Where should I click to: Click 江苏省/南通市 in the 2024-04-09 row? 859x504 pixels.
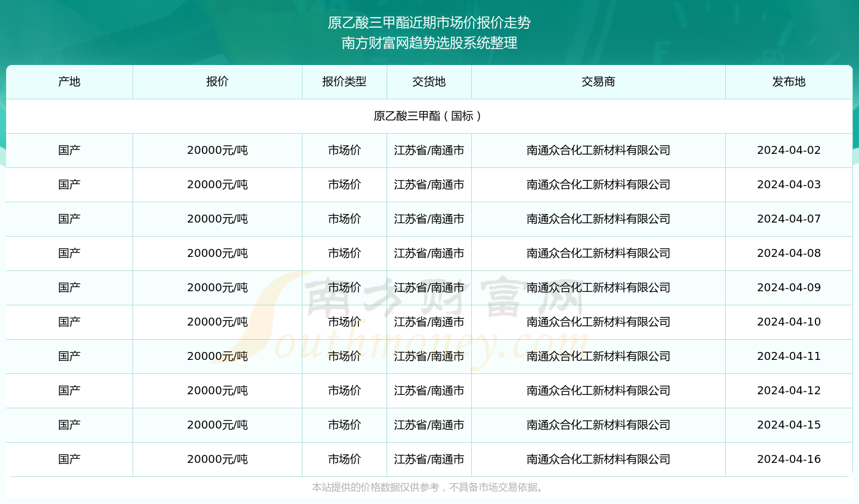[429, 288]
